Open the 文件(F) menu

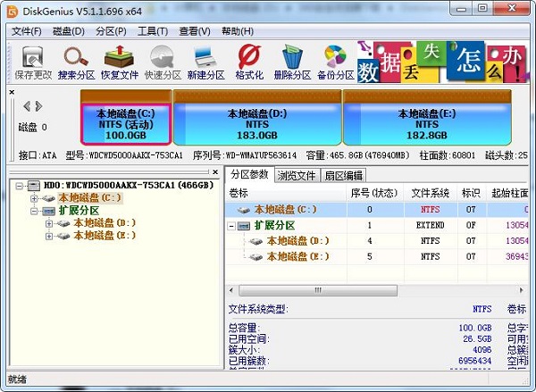(x=27, y=31)
